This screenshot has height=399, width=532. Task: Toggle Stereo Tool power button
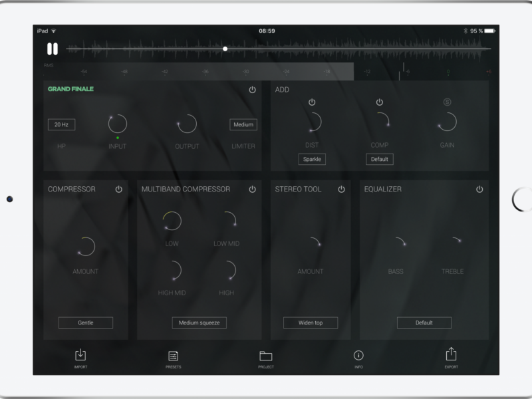coord(341,189)
